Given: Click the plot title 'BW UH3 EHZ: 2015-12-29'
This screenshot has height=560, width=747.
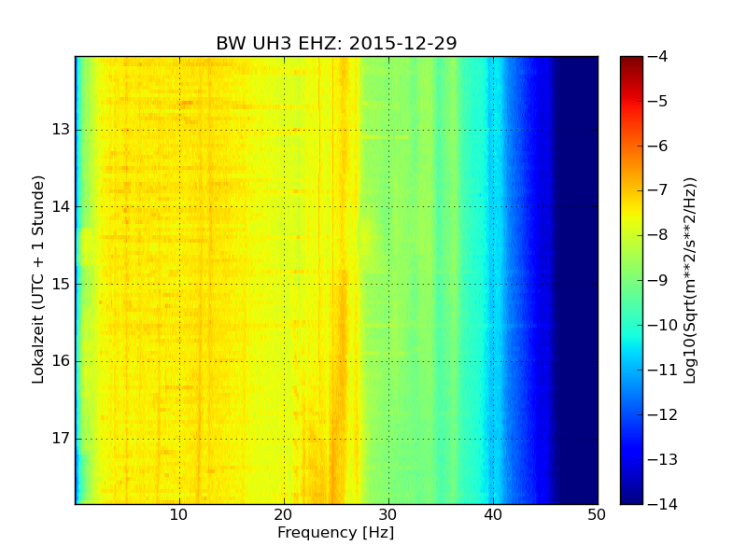Looking at the screenshot, I should pos(336,43).
